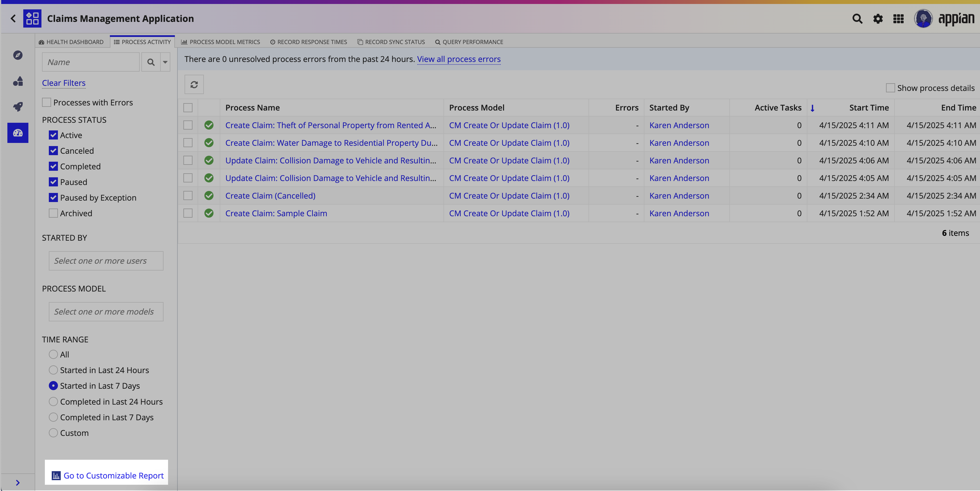Open the user profile avatar
The height and width of the screenshot is (491, 980).
tap(923, 18)
